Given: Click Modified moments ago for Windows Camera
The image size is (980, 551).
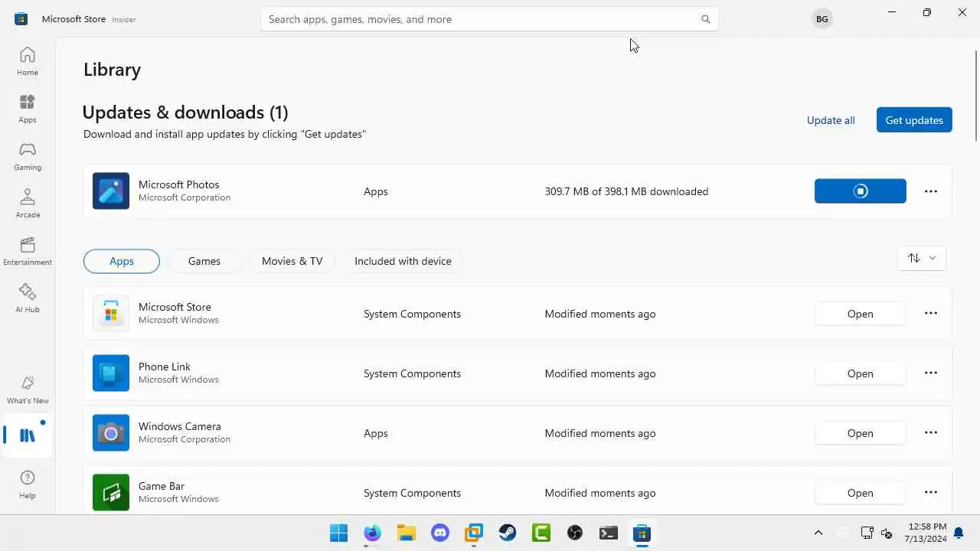Looking at the screenshot, I should [x=600, y=433].
